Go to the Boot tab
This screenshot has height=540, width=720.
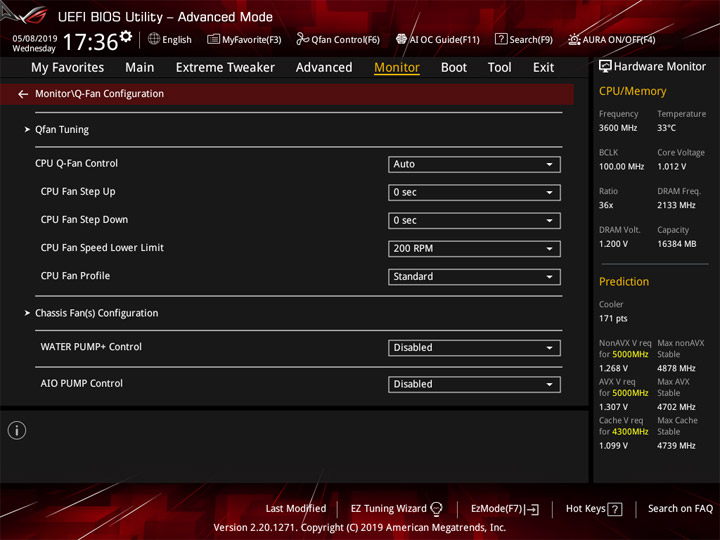coord(454,68)
